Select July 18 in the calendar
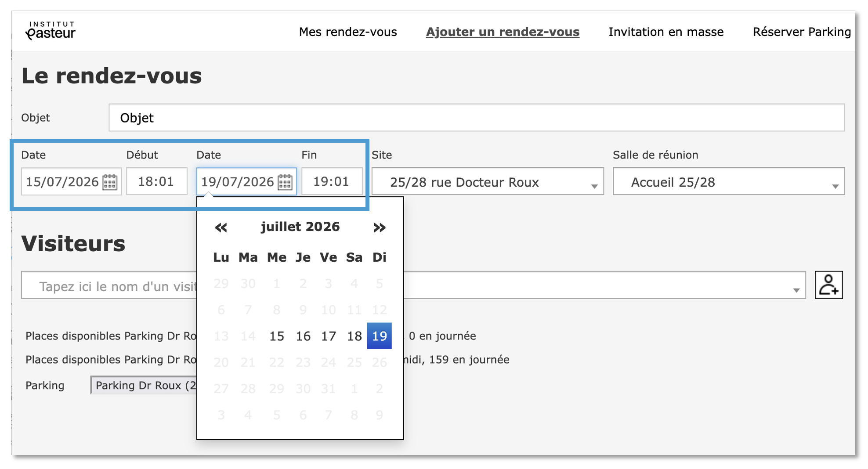This screenshot has height=469, width=868. (354, 336)
